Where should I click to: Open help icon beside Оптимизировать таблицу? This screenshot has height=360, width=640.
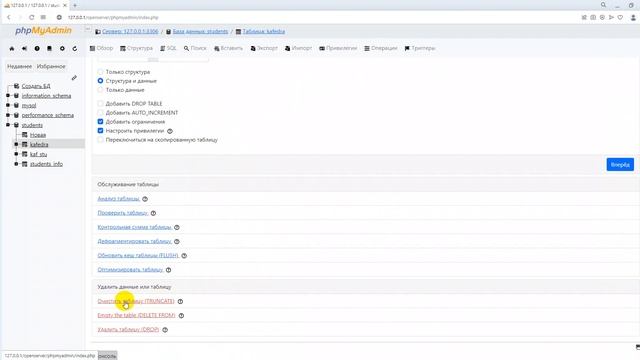pos(168,270)
